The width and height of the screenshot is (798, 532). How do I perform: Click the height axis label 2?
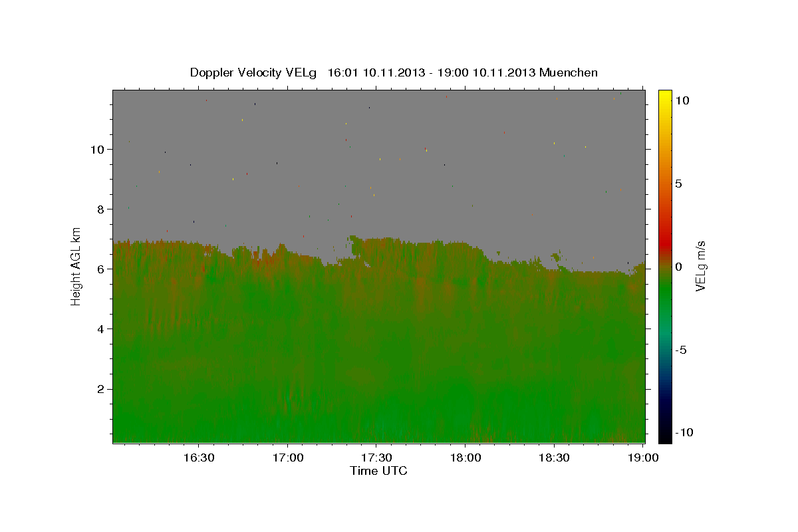102,389
